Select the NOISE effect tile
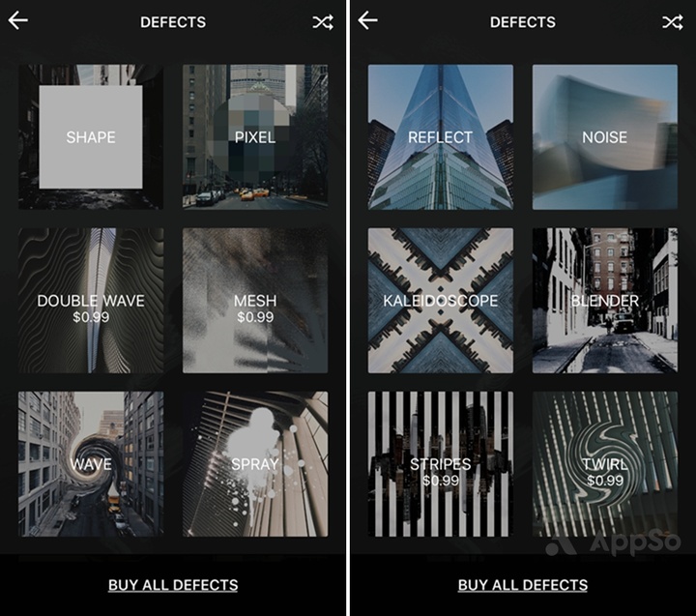The image size is (696, 616). 605,136
